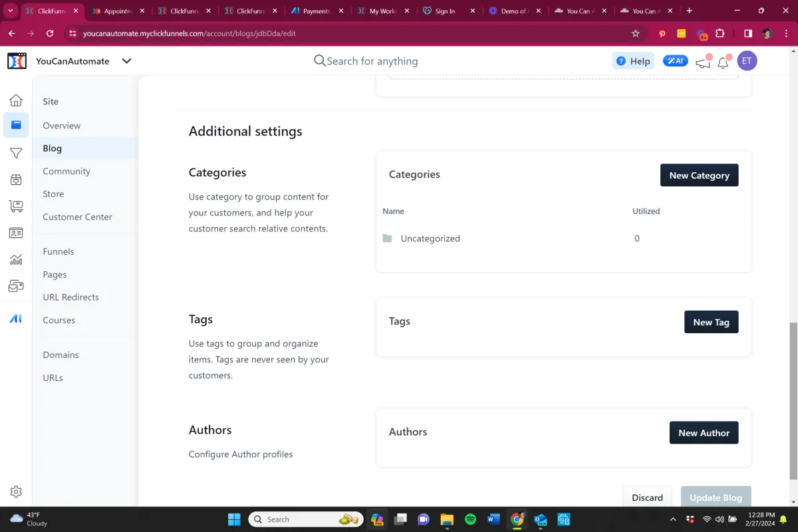
Task: Go to Pages in the sidebar
Action: [x=55, y=275]
